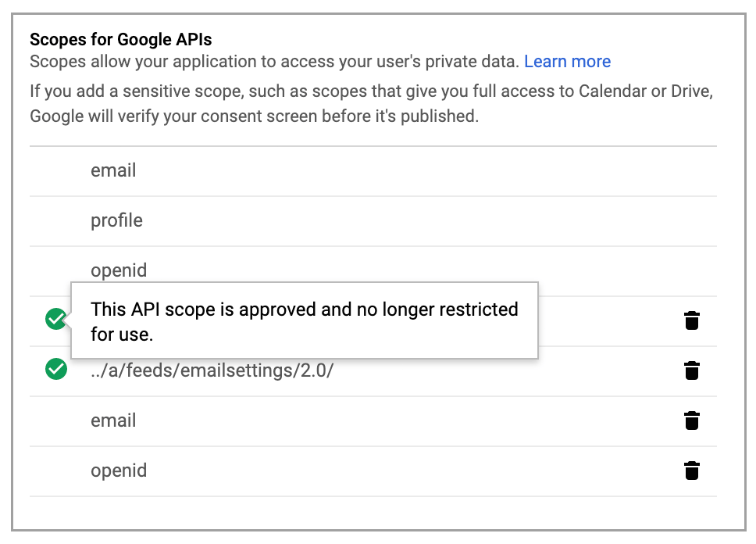The width and height of the screenshot is (756, 544).
Task: Click green checkmark next to emailsettings scope
Action: coord(55,369)
